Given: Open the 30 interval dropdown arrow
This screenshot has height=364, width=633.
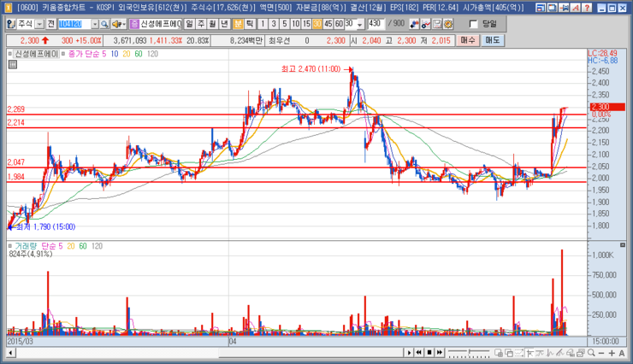Looking at the screenshot, I should pos(359,24).
